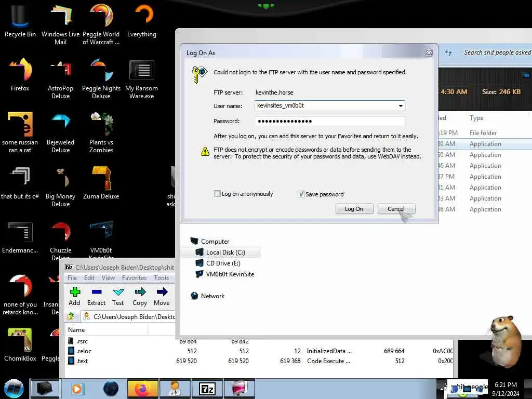
Task: Open the View menu in 7-Zip
Action: [x=108, y=278]
